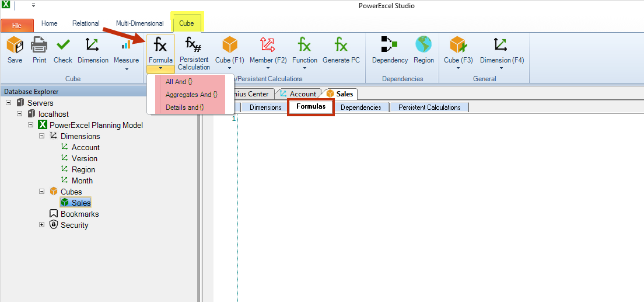This screenshot has width=644, height=302.
Task: Select the Month dimension in tree
Action: [82, 180]
